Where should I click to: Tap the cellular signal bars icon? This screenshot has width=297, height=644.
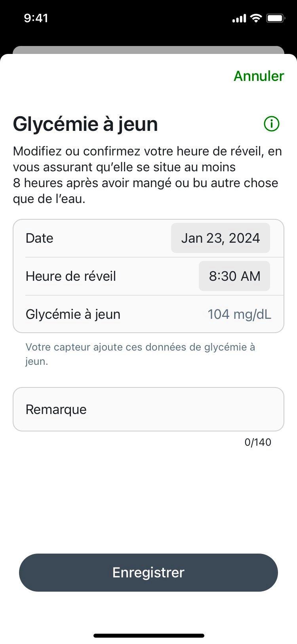pyautogui.click(x=239, y=19)
